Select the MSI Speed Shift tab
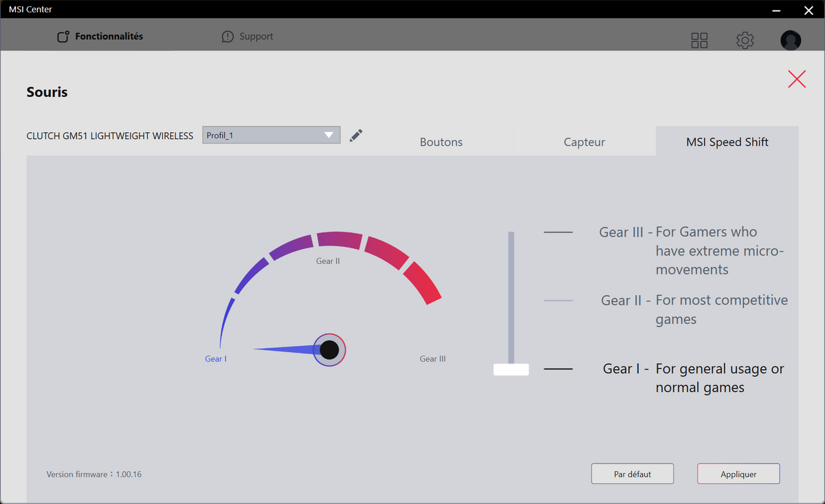Image resolution: width=825 pixels, height=504 pixels. click(x=727, y=142)
